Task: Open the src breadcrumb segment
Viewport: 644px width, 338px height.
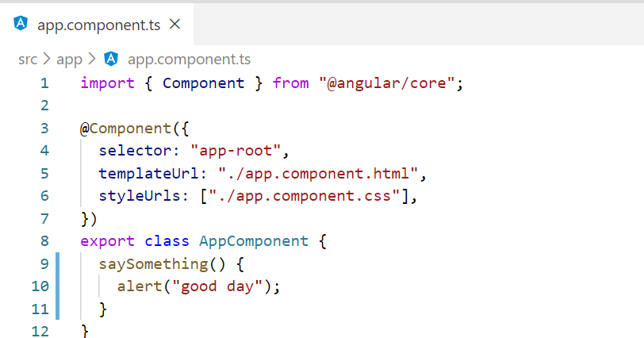Action: coord(28,60)
